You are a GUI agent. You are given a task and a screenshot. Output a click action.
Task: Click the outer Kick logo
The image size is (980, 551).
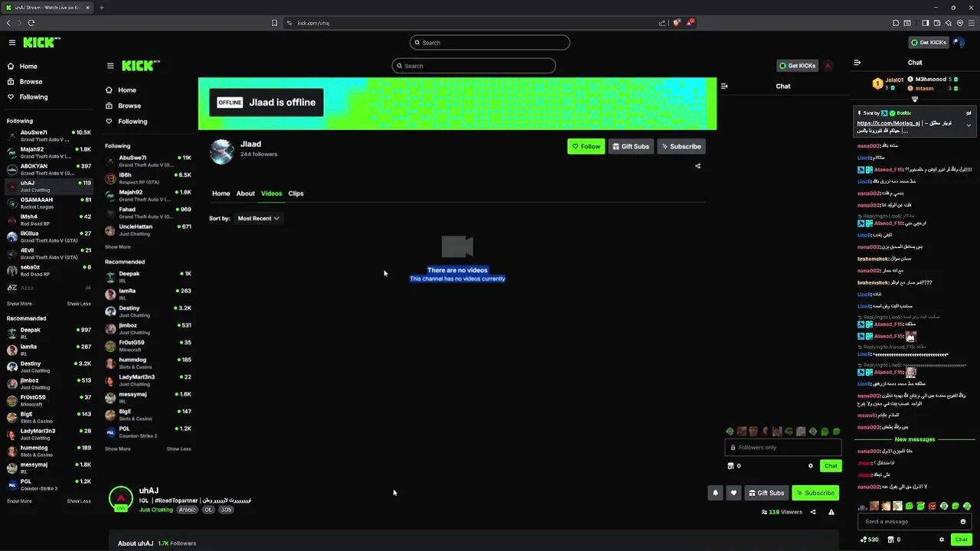coord(41,43)
